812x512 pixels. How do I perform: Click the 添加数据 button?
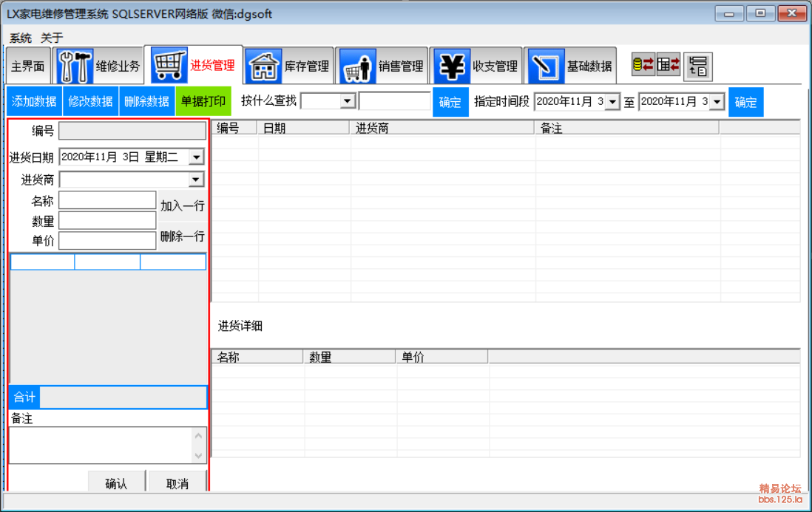34,102
